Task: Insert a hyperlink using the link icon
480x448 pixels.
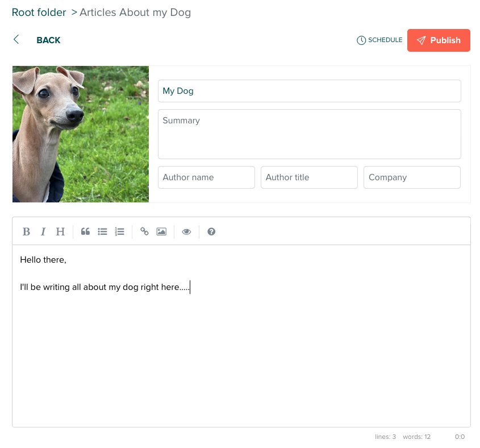Action: tap(144, 231)
